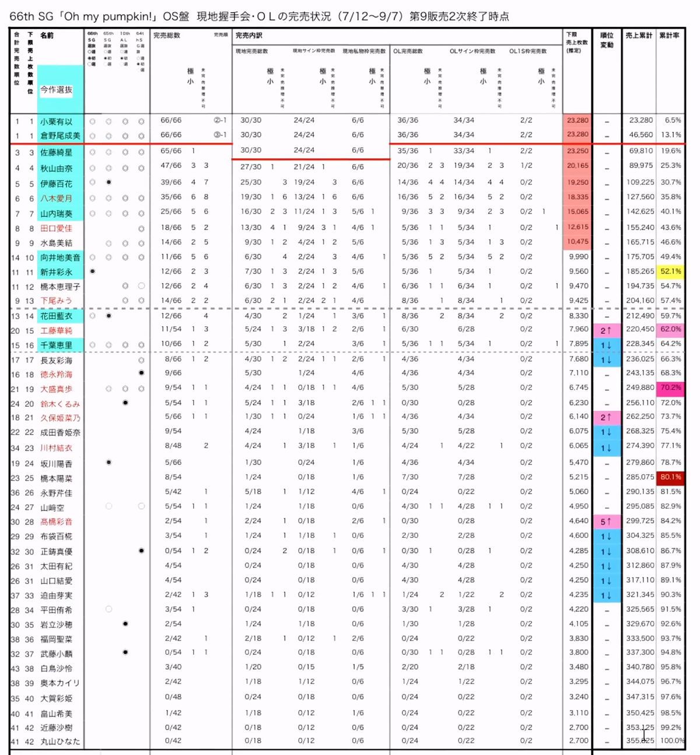Click the 売上累計 column header

tap(639, 36)
